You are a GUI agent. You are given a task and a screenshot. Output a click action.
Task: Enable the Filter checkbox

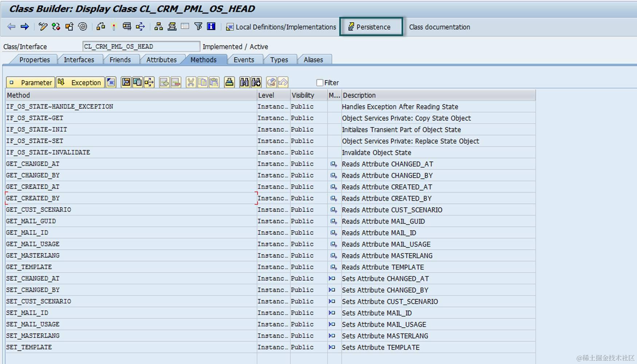tap(320, 83)
